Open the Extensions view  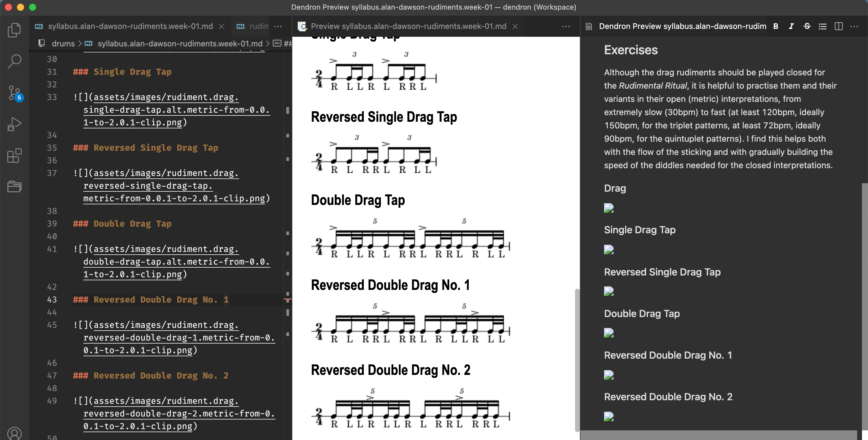pyautogui.click(x=14, y=156)
